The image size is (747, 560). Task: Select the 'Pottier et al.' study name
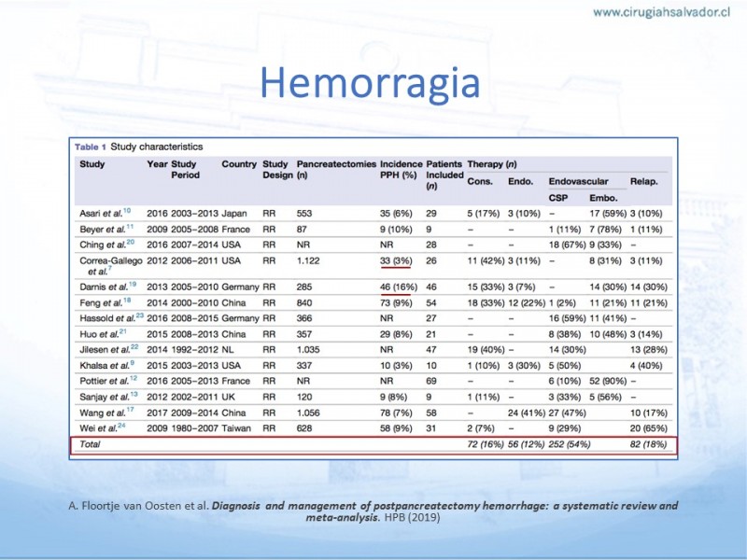(104, 381)
